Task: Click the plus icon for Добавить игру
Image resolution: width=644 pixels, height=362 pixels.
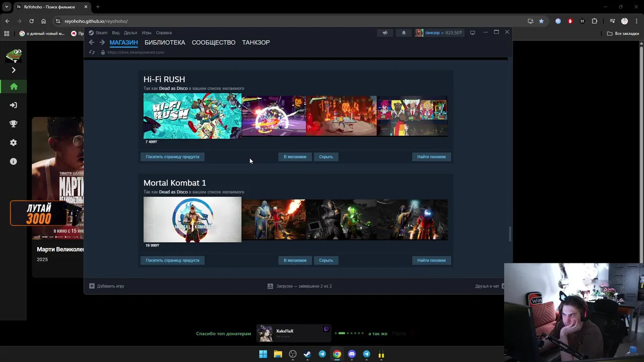Action: (x=92, y=286)
